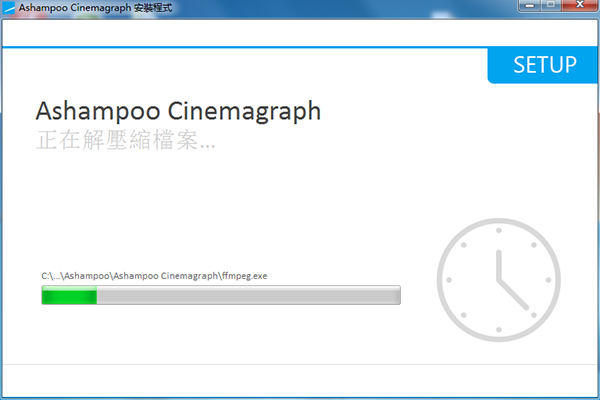Minimize the Ashampoo Cinemagraph setup window

tap(530, 5)
